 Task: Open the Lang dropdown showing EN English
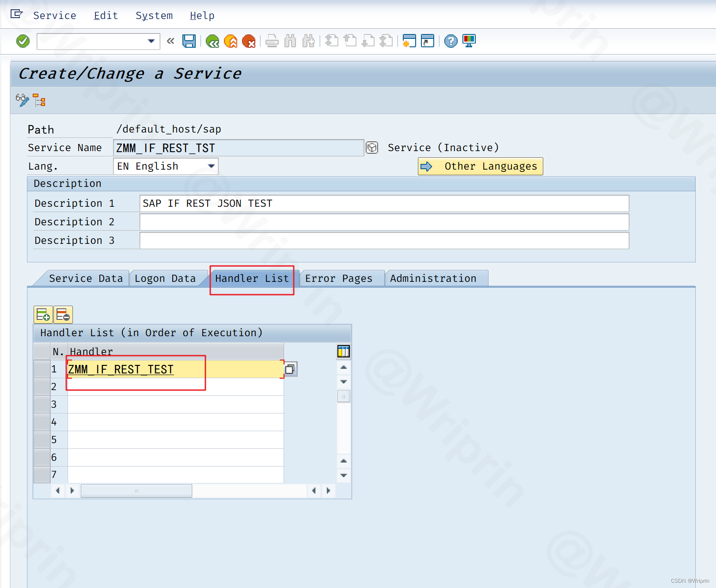tap(211, 166)
